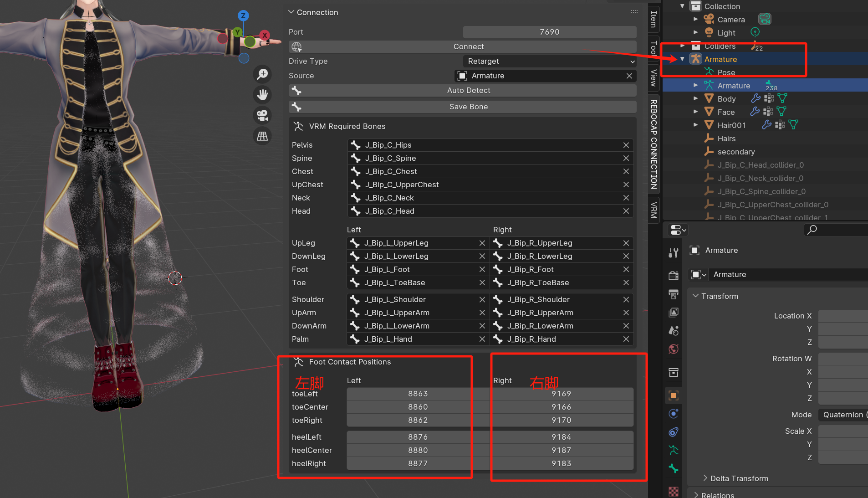Open the View Layer properties icon
The width and height of the screenshot is (868, 498).
(674, 312)
